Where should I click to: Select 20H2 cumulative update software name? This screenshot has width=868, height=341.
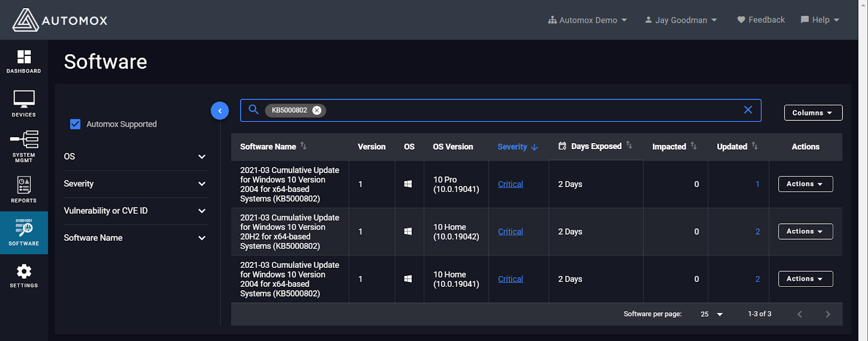point(290,231)
